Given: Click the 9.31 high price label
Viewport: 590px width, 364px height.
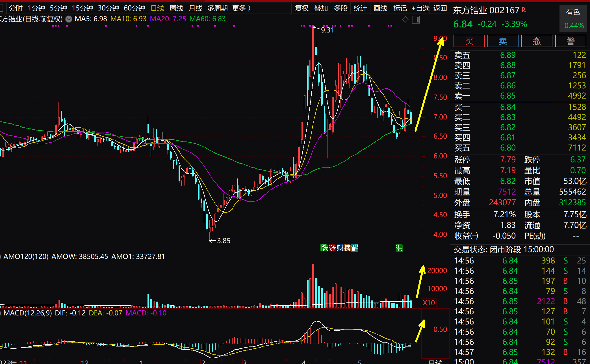Looking at the screenshot, I should point(327,30).
